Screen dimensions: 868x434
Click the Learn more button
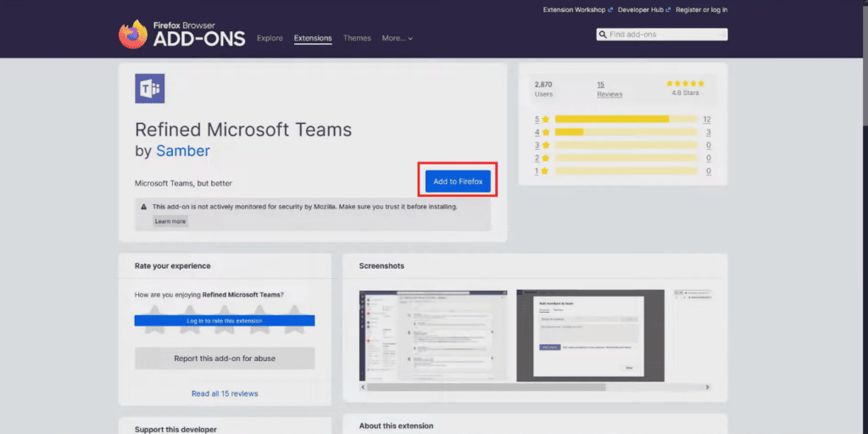coord(170,221)
